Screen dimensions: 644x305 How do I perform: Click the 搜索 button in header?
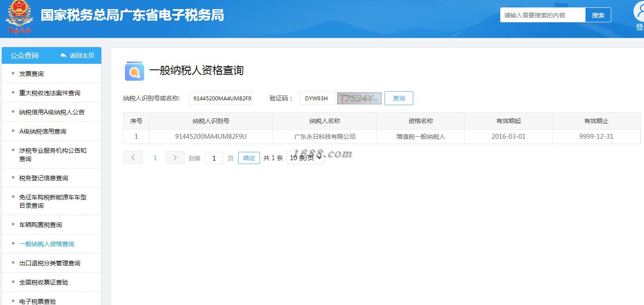[598, 15]
